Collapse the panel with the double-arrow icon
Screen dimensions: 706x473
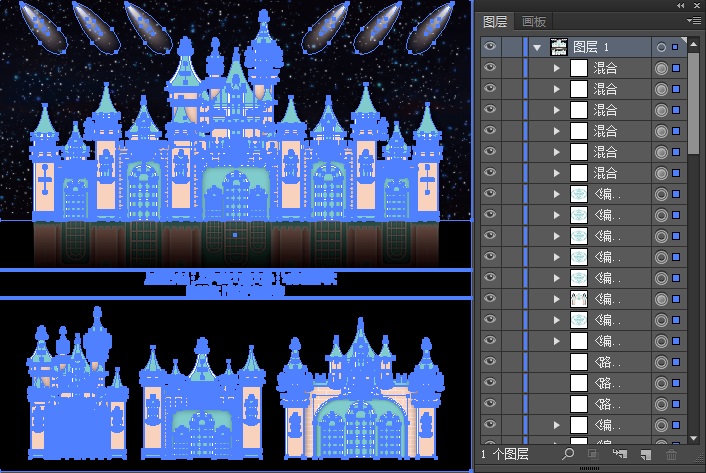pos(680,5)
